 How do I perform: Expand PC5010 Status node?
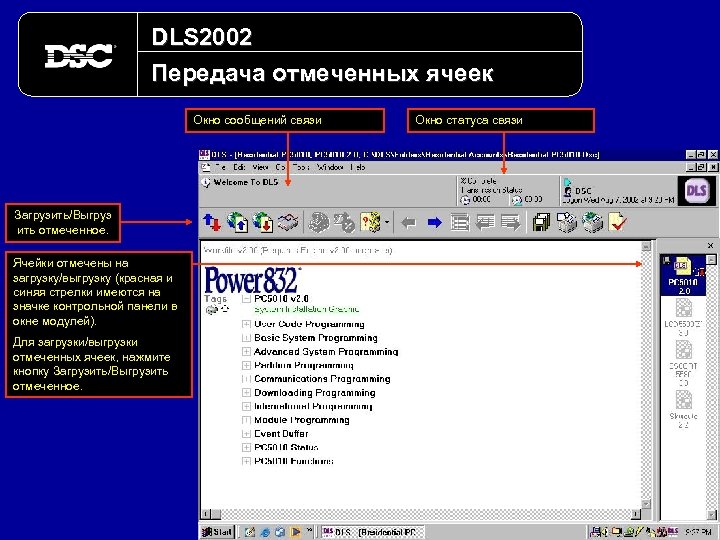pos(247,447)
